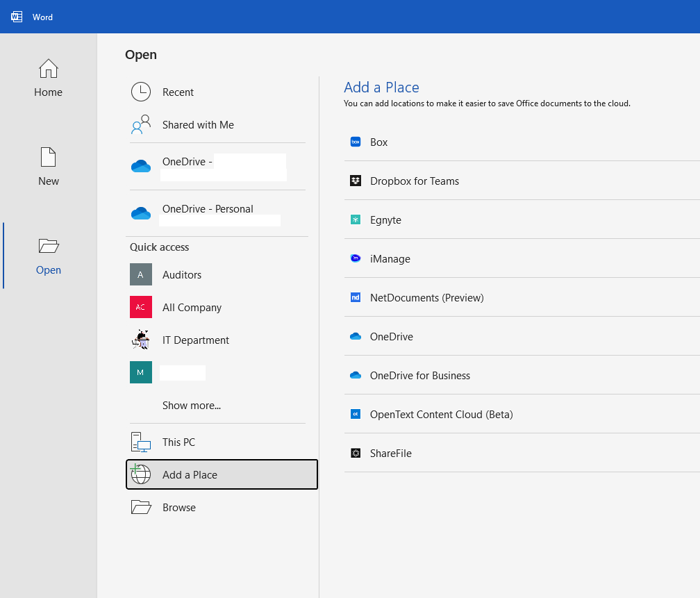Open the Shared with Me people icon

[x=140, y=124]
